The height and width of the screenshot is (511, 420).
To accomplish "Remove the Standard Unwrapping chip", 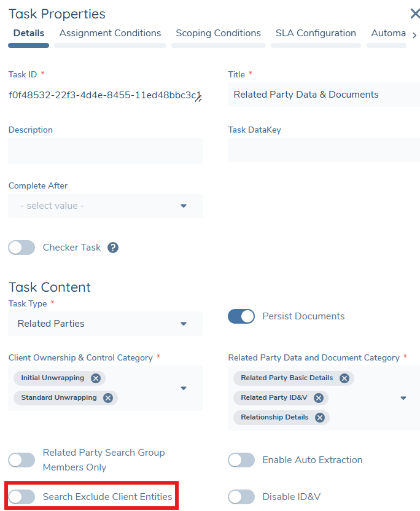I will pos(109,397).
